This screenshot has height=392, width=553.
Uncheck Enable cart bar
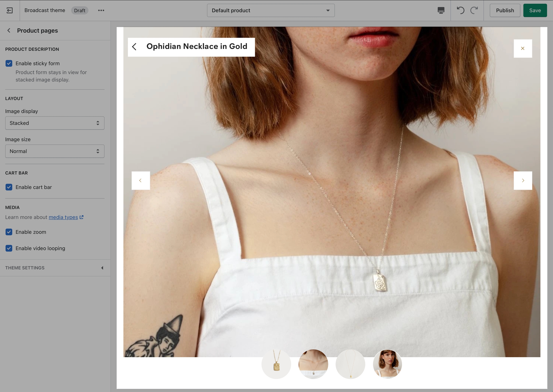[x=9, y=187]
